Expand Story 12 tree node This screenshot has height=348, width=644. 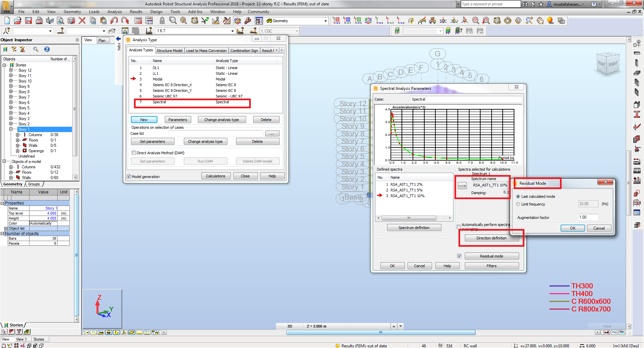point(11,70)
